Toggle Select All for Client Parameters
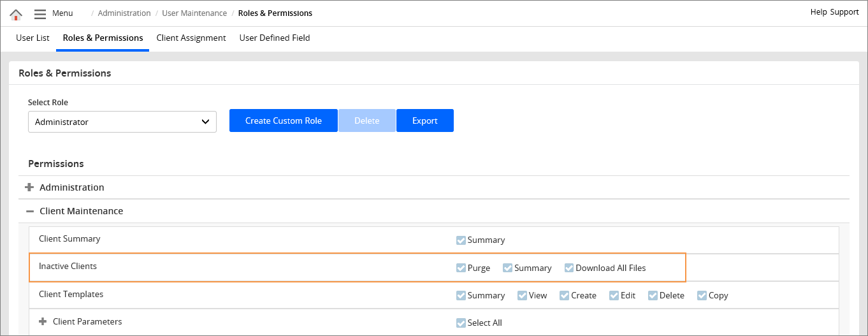 tap(461, 323)
